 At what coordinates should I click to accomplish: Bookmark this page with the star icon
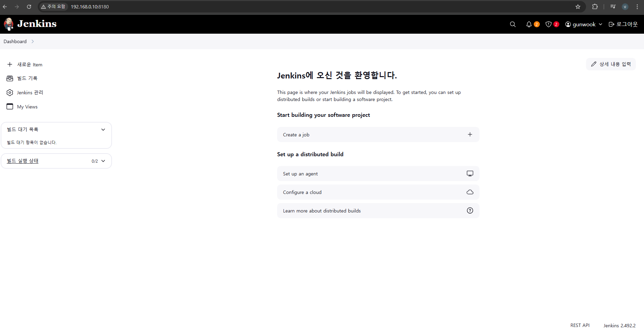[578, 7]
